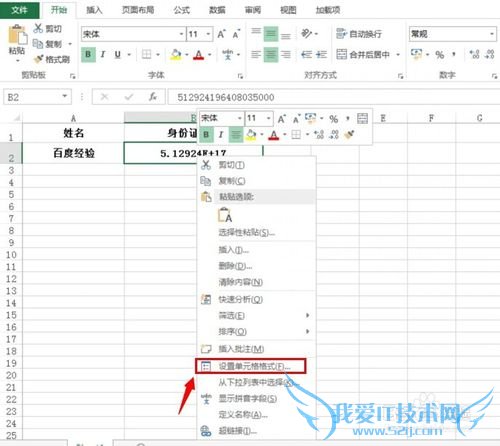Click the Cut (剪切) scissors icon in ribbon
The height and width of the screenshot is (446, 500).
38,28
